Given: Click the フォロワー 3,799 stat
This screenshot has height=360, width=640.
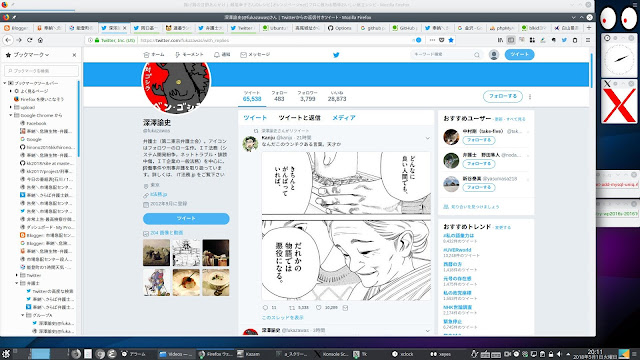Looking at the screenshot, I should (307, 96).
